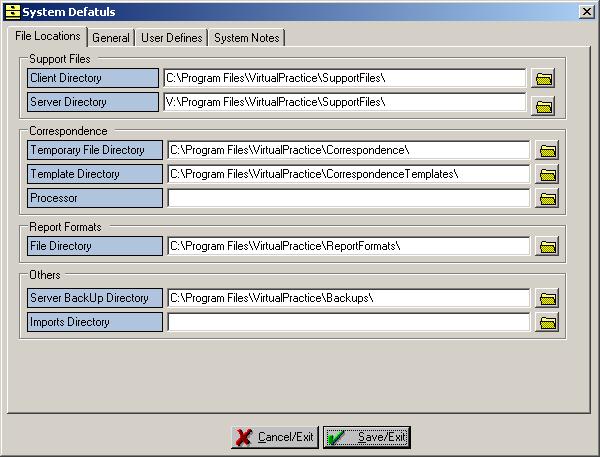Focus the Server Directory path field

click(x=344, y=102)
